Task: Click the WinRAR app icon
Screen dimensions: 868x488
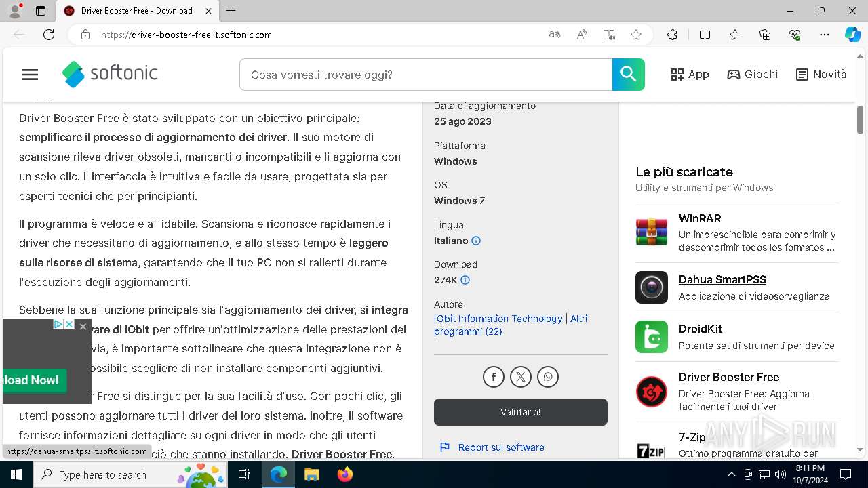Action: (652, 232)
